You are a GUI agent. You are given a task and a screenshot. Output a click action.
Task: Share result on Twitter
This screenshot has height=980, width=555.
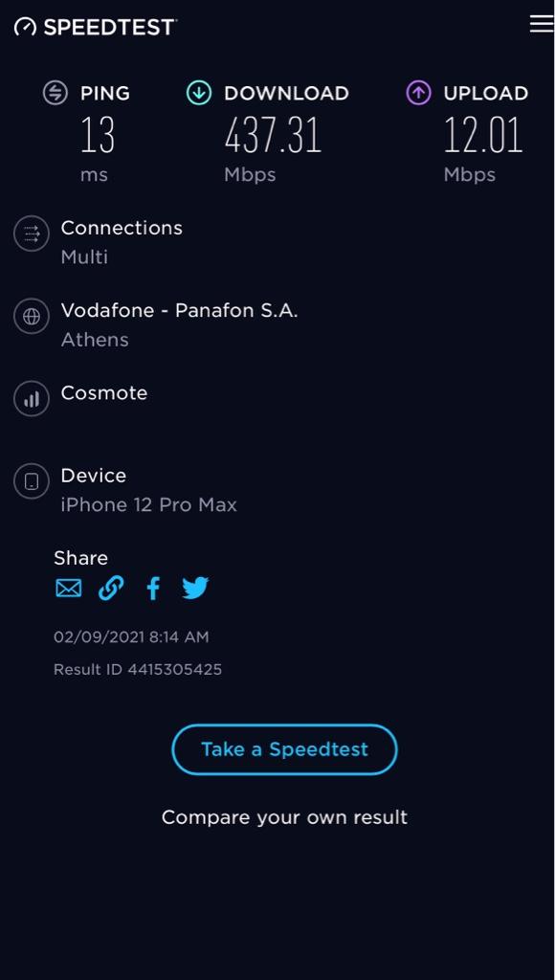(x=195, y=589)
